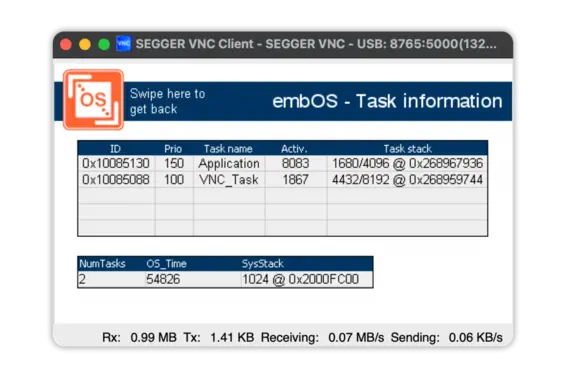The height and width of the screenshot is (378, 566).
Task: Click the SysStack header
Action: tap(262, 264)
